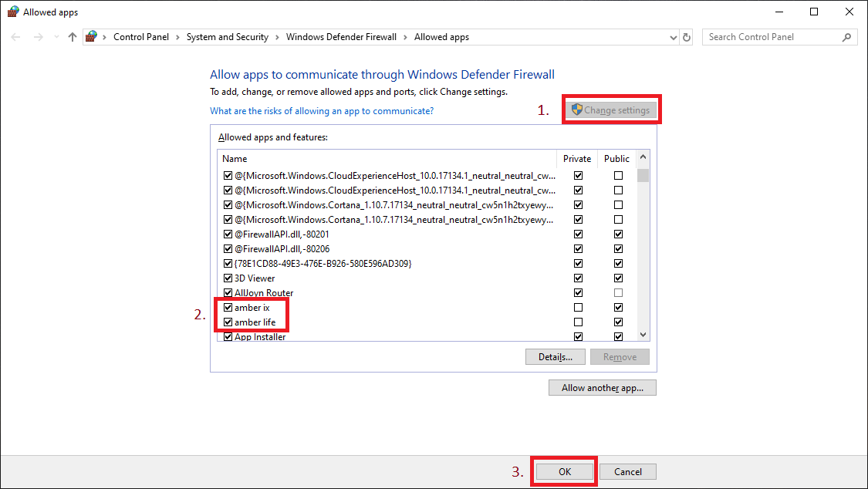Expand the chevron after Windows Defender Firewall
Viewport: 868px width, 489px height.
405,37
